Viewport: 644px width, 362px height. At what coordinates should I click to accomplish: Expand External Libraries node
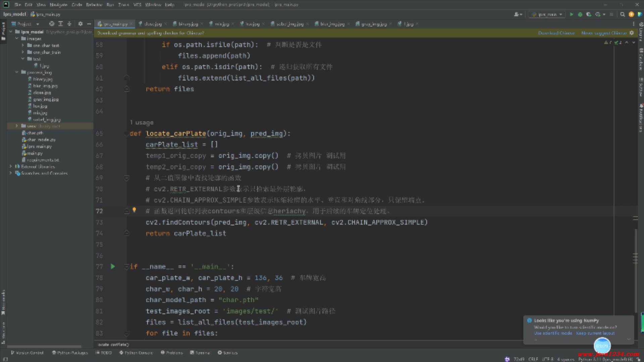(x=11, y=166)
